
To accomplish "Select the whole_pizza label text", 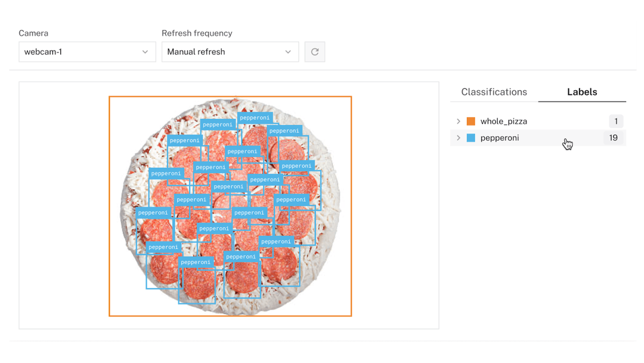I will click(503, 121).
